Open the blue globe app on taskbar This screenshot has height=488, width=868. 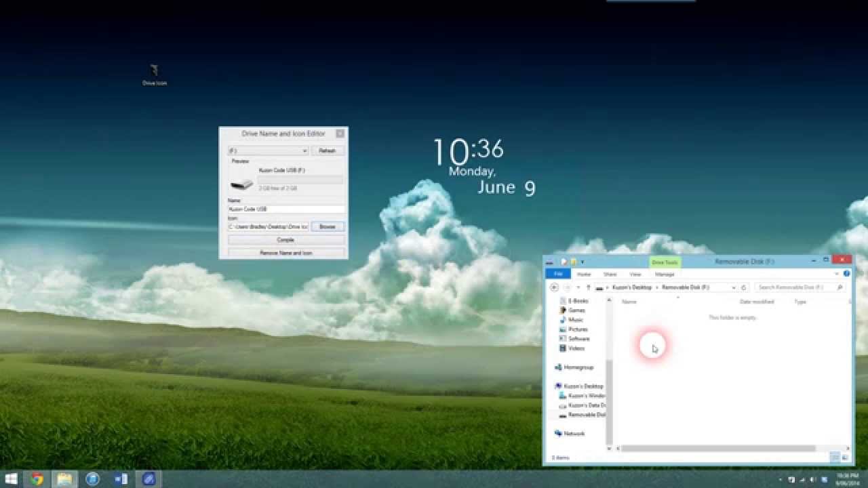pos(93,479)
